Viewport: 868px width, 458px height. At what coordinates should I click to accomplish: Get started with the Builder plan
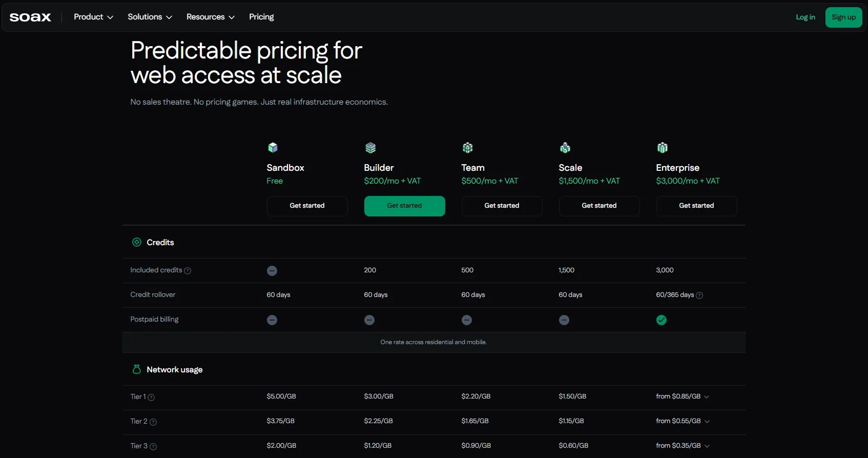[405, 206]
